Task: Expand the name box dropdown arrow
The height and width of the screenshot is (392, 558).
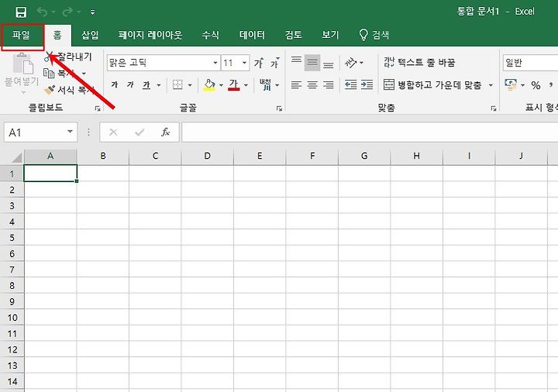Action: (70, 132)
